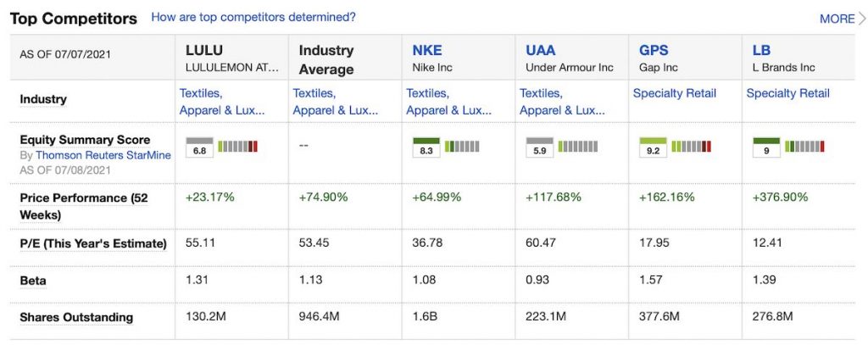Image resolution: width=868 pixels, height=345 pixels.
Task: Click the Industry Average Textiles, Apparel link
Action: point(335,102)
